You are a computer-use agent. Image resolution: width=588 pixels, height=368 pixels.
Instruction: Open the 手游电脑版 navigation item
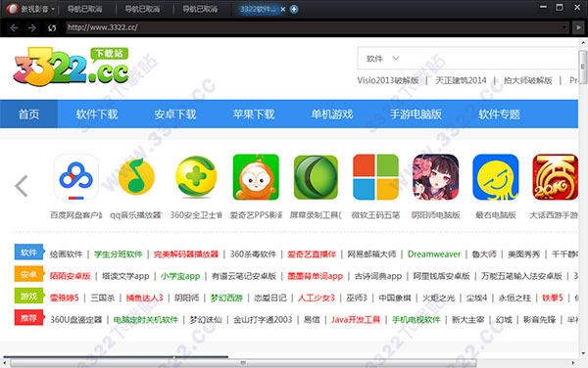(x=416, y=115)
